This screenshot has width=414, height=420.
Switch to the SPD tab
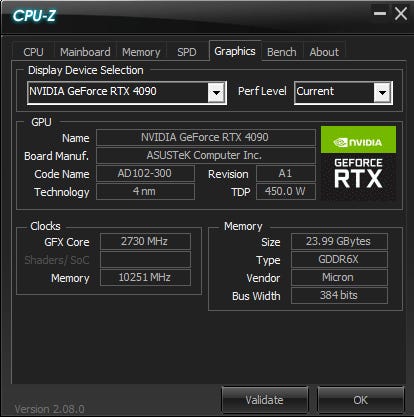(187, 52)
